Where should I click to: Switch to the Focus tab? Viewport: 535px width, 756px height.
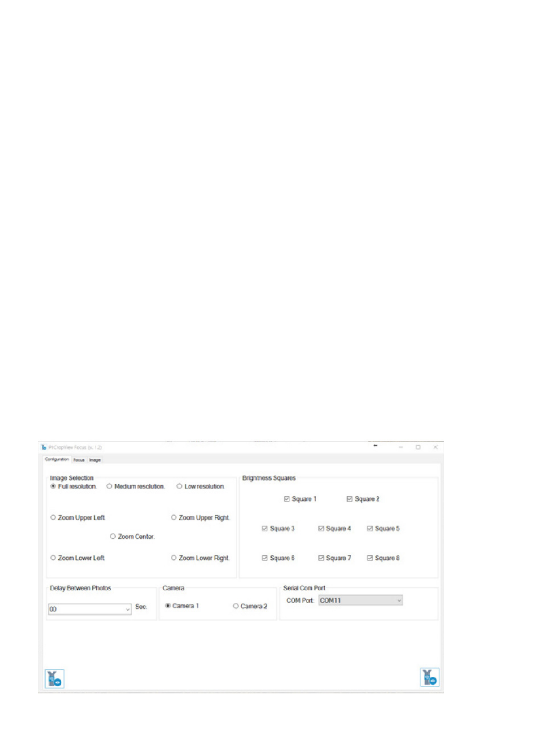pos(79,460)
